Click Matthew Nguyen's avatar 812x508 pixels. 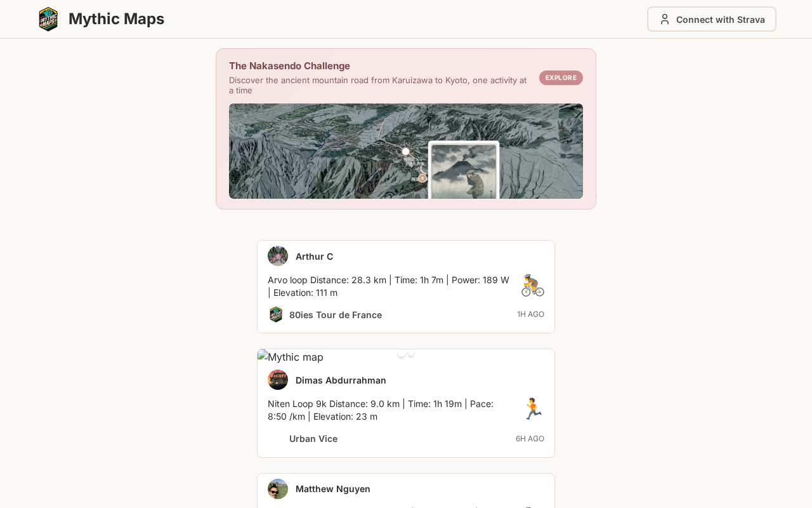tap(278, 489)
